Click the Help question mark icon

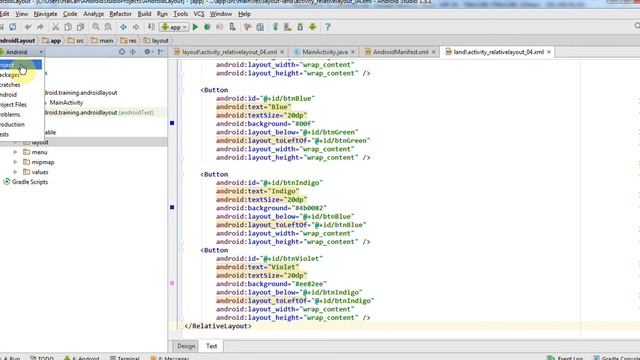point(327,27)
